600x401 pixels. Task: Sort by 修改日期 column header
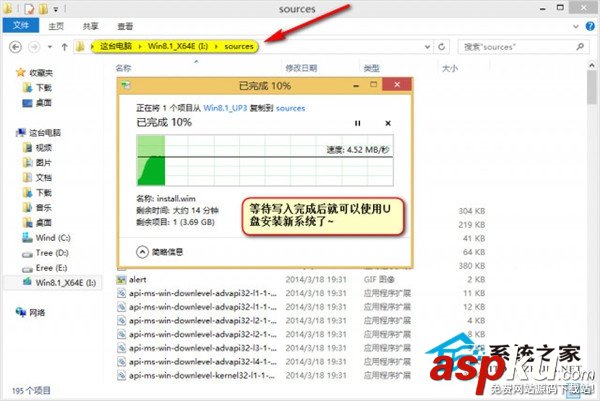click(x=301, y=68)
